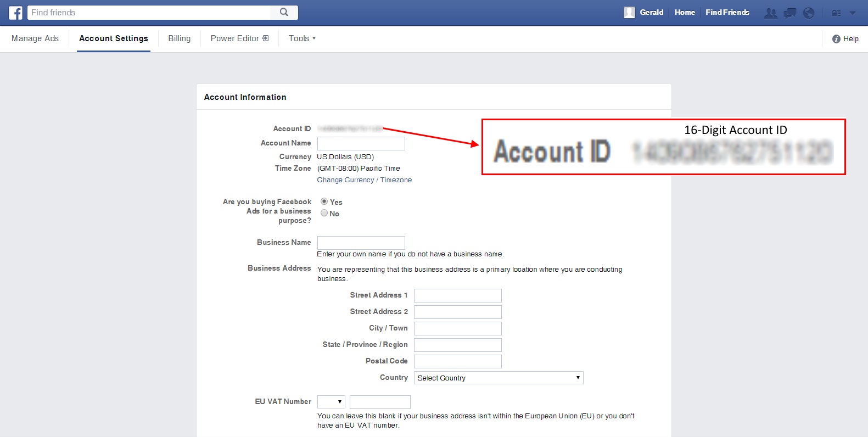Click the Help link text
This screenshot has width=868, height=437.
(851, 39)
